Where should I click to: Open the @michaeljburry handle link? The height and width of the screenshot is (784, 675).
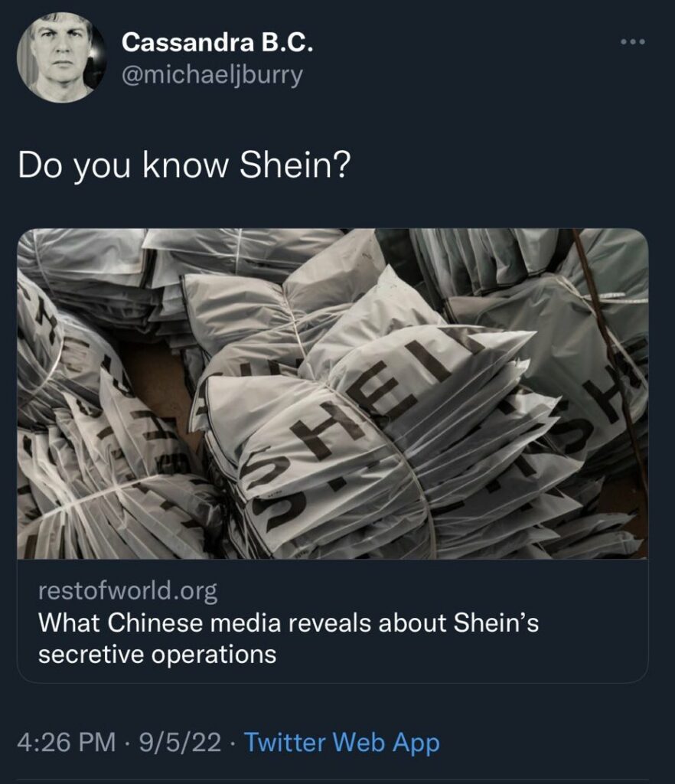point(212,75)
